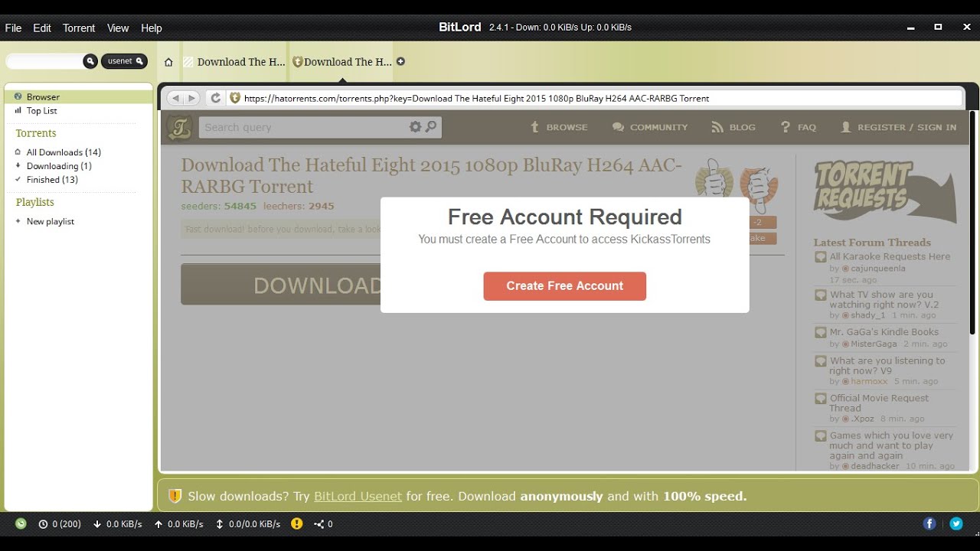Click the BitLord Usenet link
The width and height of the screenshot is (980, 551).
click(358, 496)
